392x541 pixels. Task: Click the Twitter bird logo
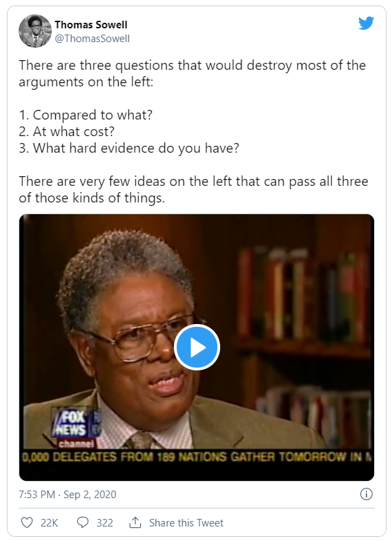click(x=366, y=23)
